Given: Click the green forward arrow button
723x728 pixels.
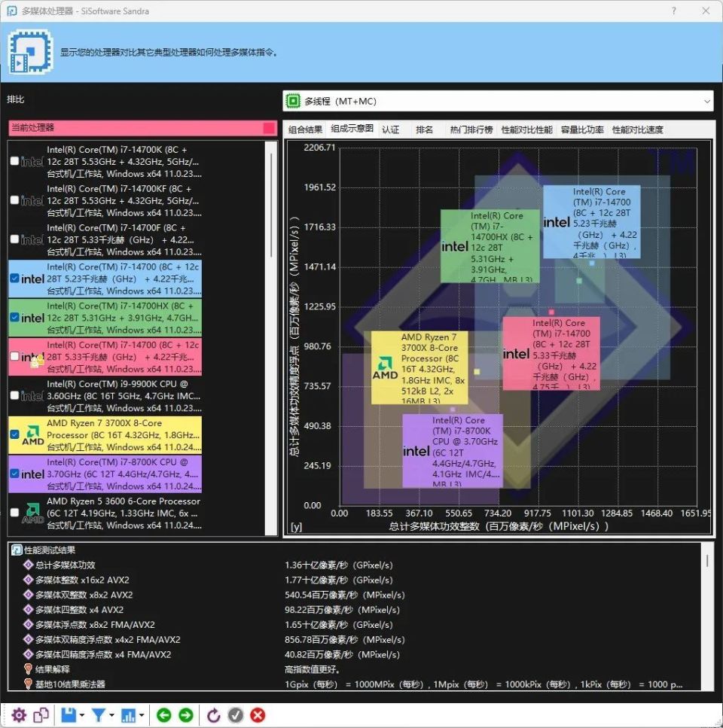Looking at the screenshot, I should 185,714.
